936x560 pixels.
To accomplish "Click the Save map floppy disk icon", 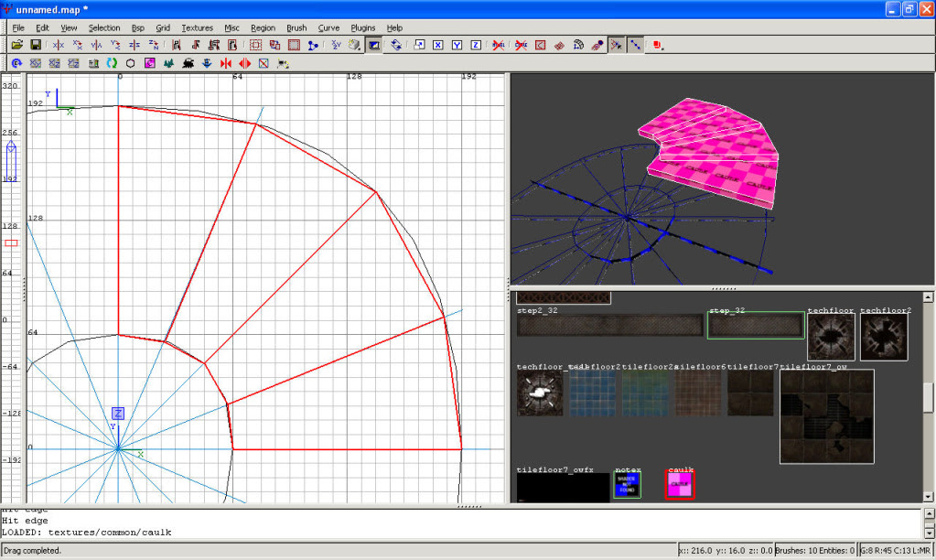I will [x=35, y=45].
